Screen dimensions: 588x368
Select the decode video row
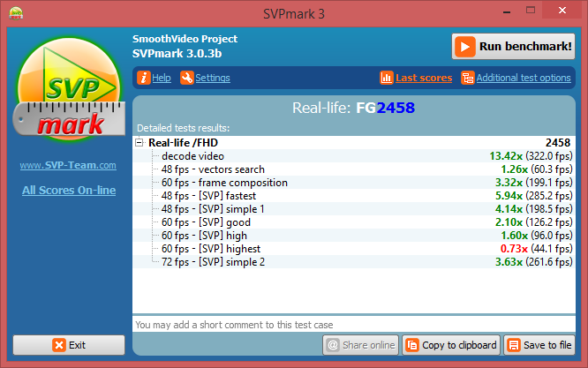[354, 156]
